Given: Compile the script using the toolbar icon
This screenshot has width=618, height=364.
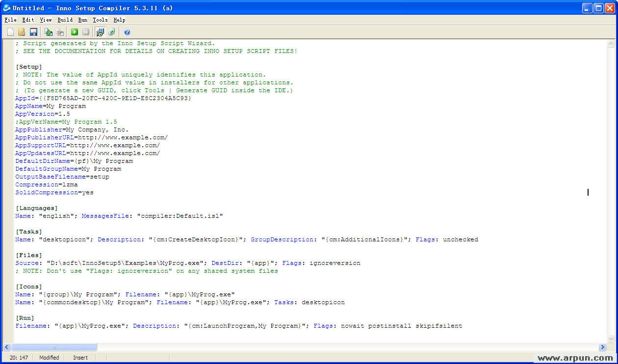Looking at the screenshot, I should point(48,32).
